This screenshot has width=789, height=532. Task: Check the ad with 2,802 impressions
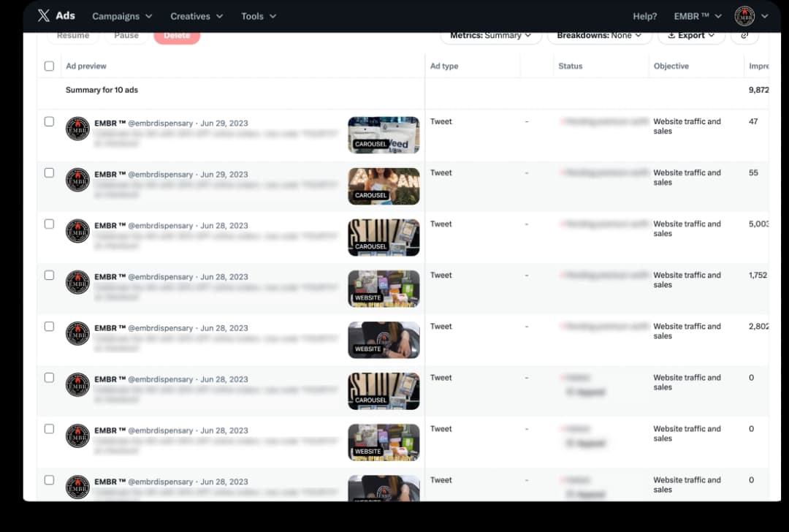[x=50, y=327]
